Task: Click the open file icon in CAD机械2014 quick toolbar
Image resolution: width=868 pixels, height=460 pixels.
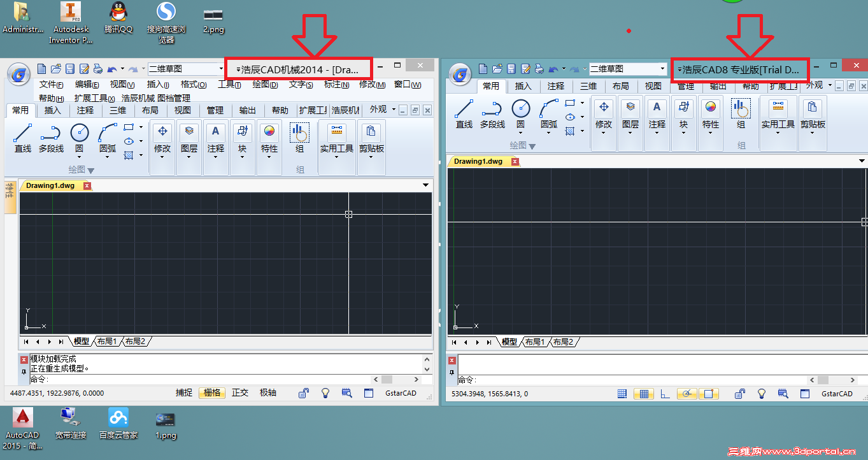Action: point(55,68)
